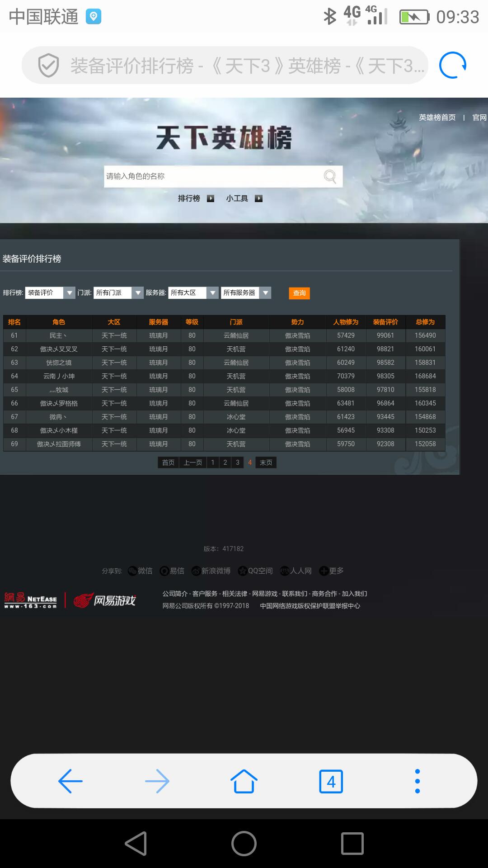Go to page 3
This screenshot has height=868, width=488.
tap(238, 462)
